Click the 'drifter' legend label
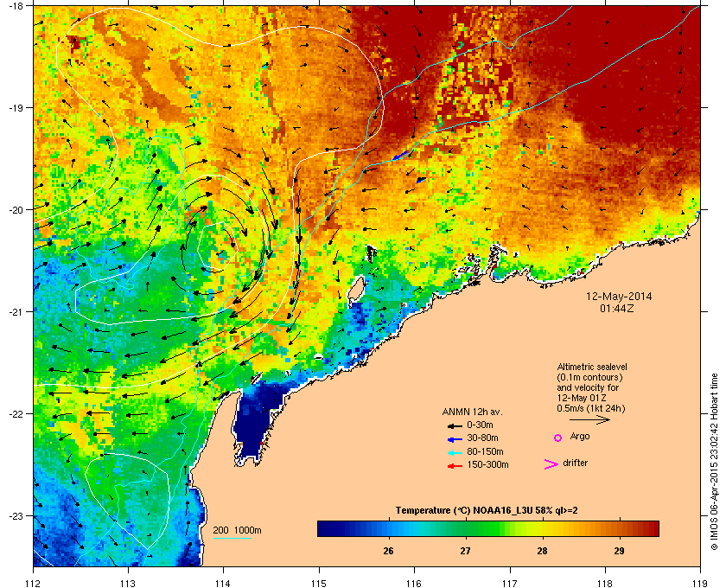 (575, 463)
